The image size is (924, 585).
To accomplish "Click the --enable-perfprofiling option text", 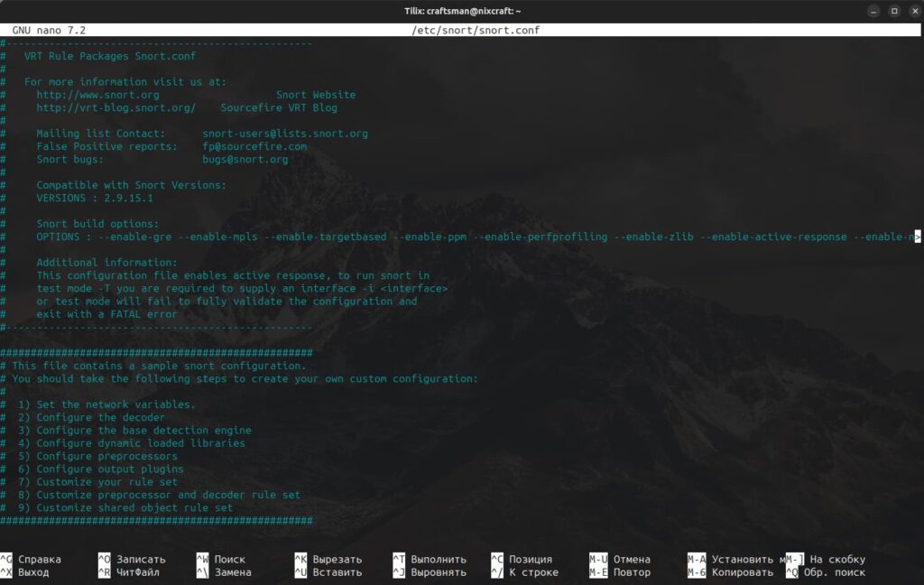I will tap(540, 237).
